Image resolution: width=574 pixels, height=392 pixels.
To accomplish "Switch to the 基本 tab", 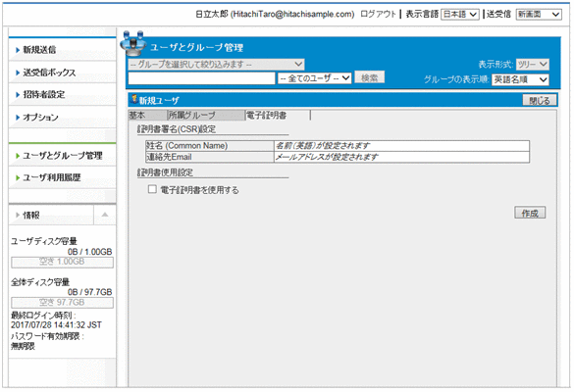I will pos(147,116).
